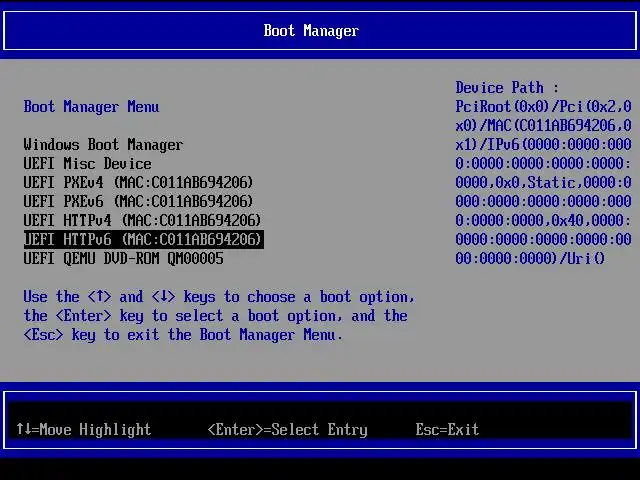Screen dimensions: 640x480
Task: Click the 'Use the' arrow keys instruction line
Action: (219, 297)
